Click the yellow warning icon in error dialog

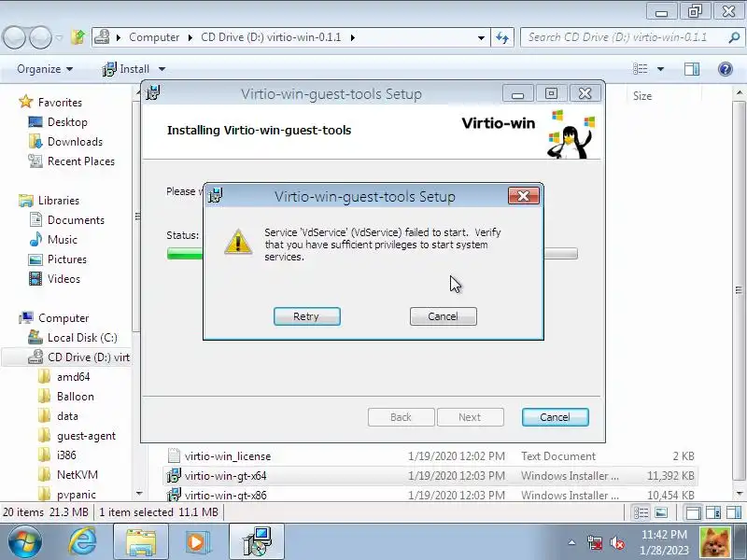point(238,242)
